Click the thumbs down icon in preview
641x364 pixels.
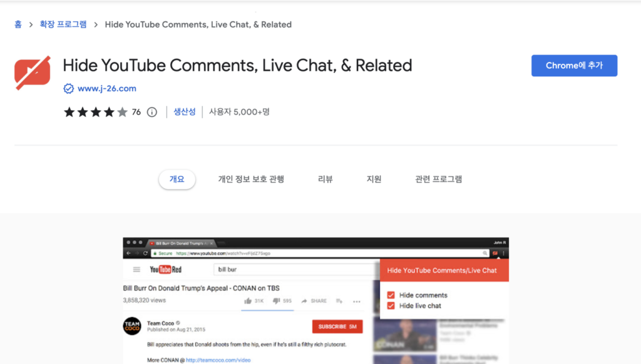coord(276,301)
